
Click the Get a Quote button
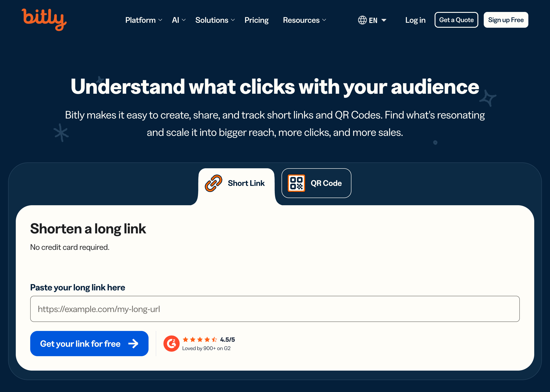pyautogui.click(x=456, y=20)
